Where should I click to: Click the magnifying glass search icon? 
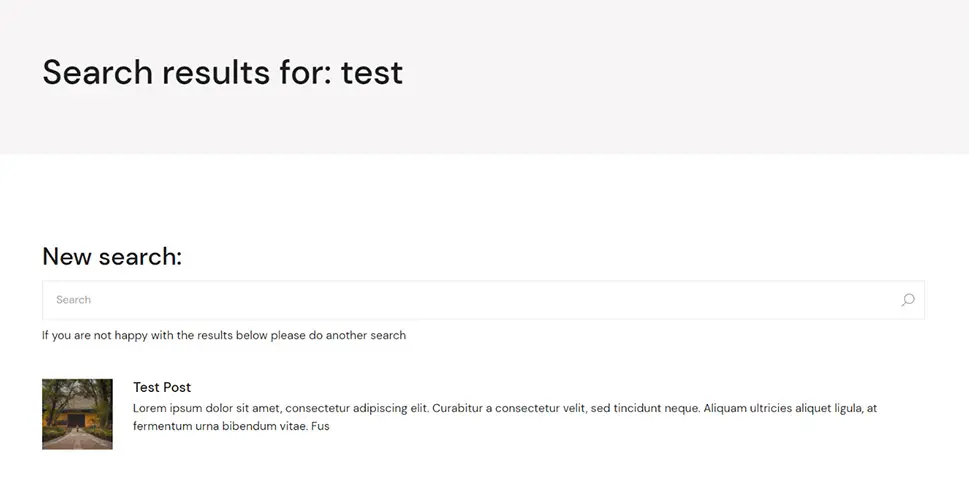(907, 300)
